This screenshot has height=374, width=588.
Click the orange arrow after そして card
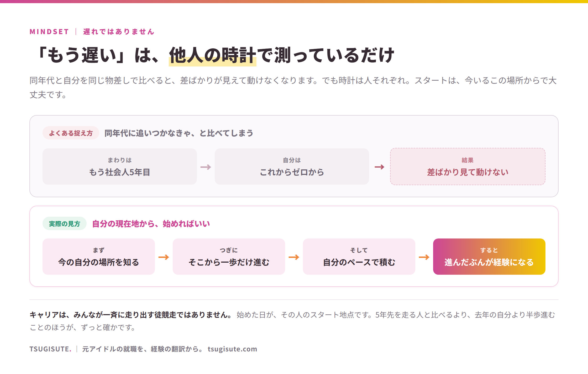[424, 257]
